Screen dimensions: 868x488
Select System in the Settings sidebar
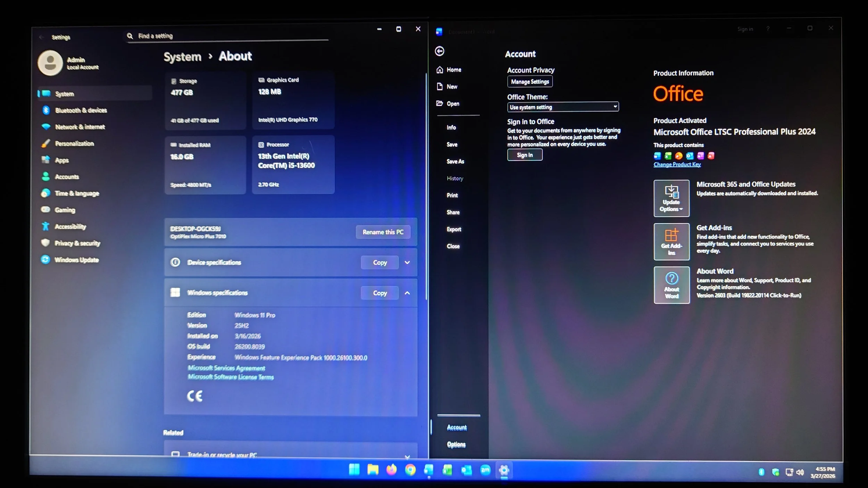(95, 93)
